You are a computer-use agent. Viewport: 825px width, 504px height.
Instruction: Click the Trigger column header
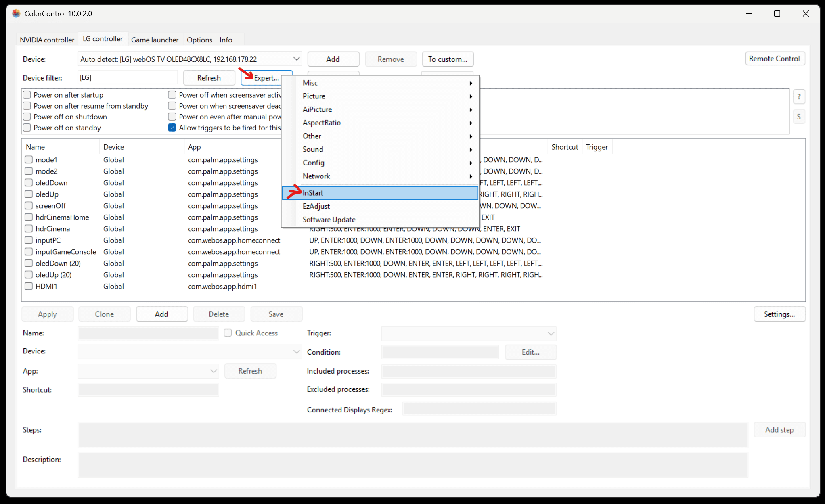point(597,147)
